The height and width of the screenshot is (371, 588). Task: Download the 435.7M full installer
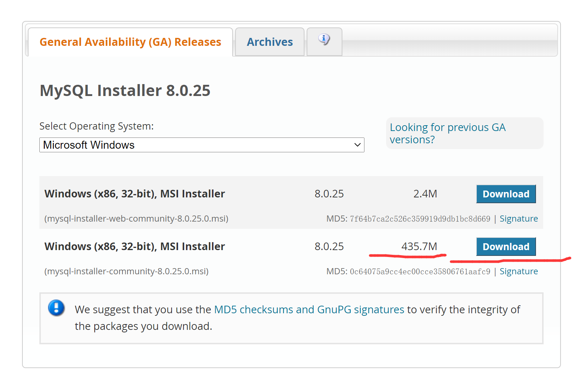click(506, 246)
